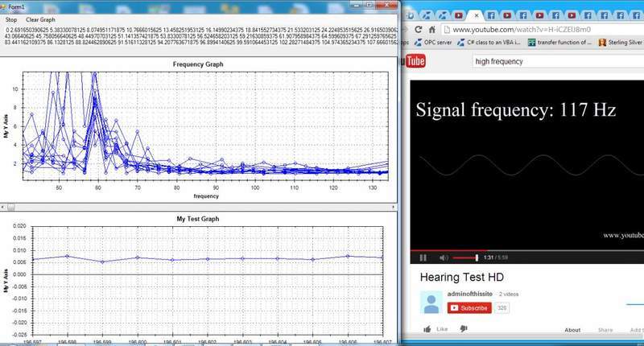Open adminofthissite channel link
The image size is (644, 346).
[470, 294]
